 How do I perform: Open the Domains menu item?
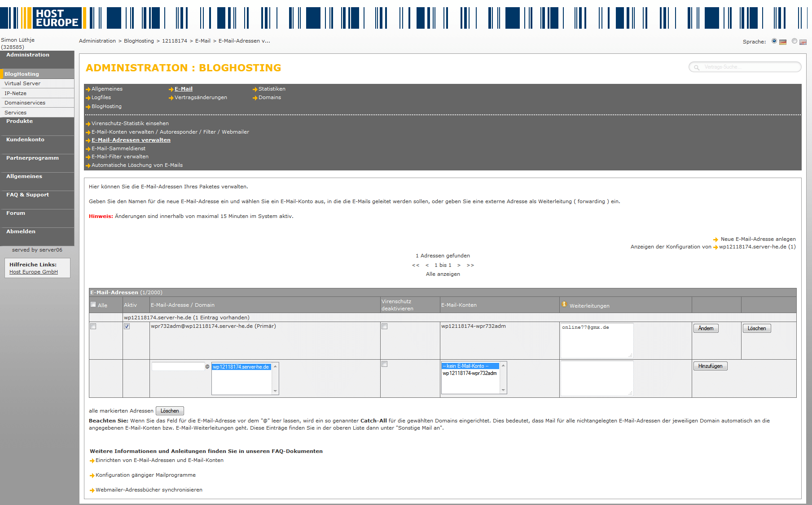coord(269,97)
